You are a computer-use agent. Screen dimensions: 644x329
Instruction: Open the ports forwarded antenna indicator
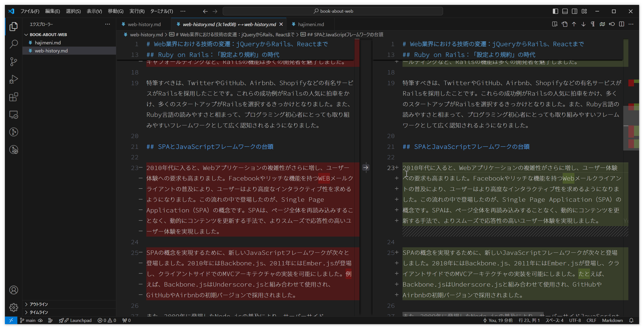(x=127, y=320)
